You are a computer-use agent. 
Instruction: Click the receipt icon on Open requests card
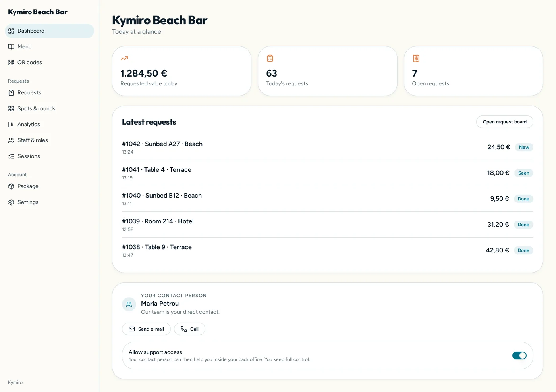click(416, 58)
